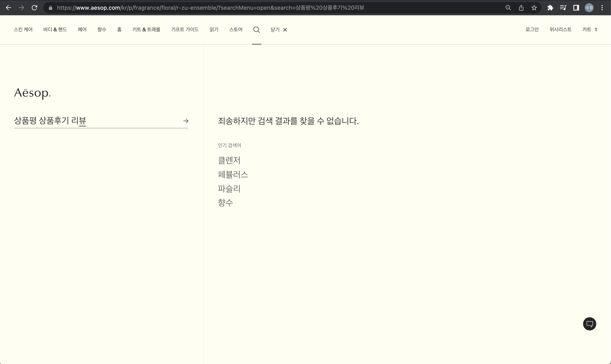Click the Aesop logo
Viewport: 611px width, 364px height.
[32, 93]
